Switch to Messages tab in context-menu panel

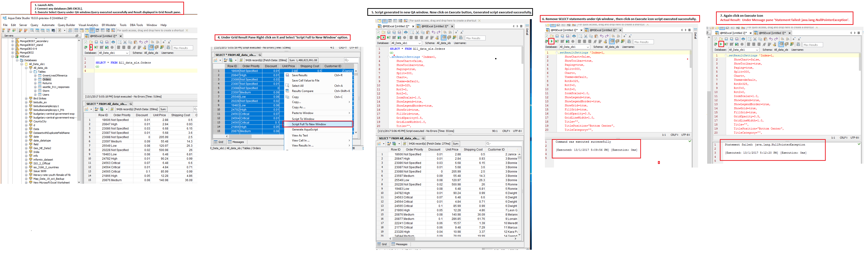(236, 142)
